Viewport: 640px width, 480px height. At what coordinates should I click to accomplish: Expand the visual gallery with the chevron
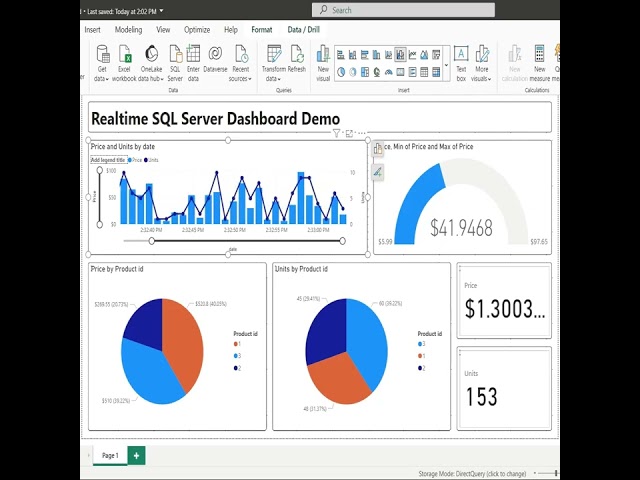[446, 64]
